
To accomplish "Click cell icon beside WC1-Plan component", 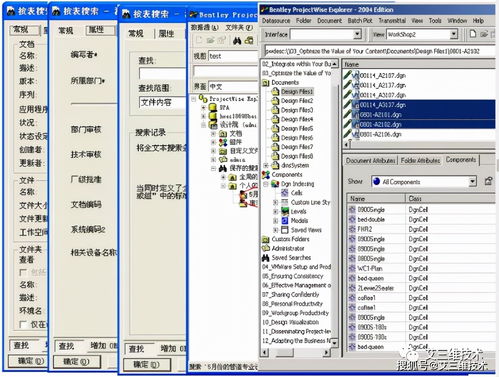I will point(352,268).
